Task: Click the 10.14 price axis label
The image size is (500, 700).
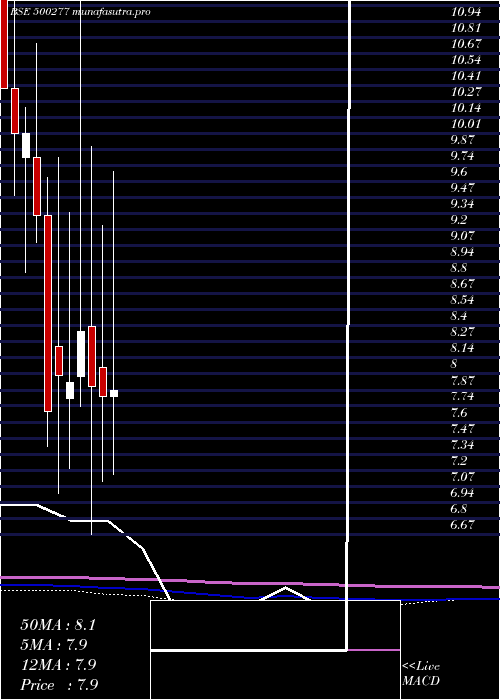Action: coord(466,108)
